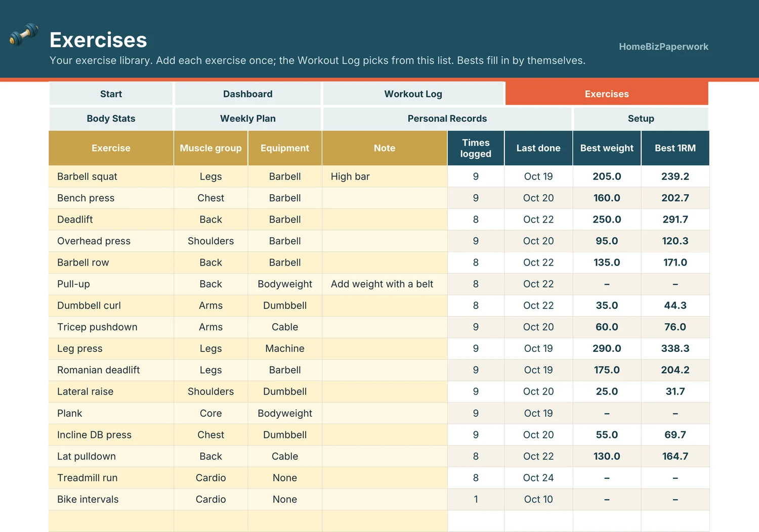Select the 338.3 Best 1RM value
759x532 pixels.
(675, 348)
